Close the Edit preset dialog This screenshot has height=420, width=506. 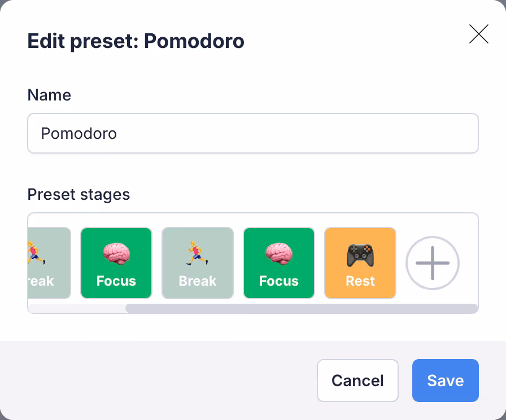(x=479, y=34)
